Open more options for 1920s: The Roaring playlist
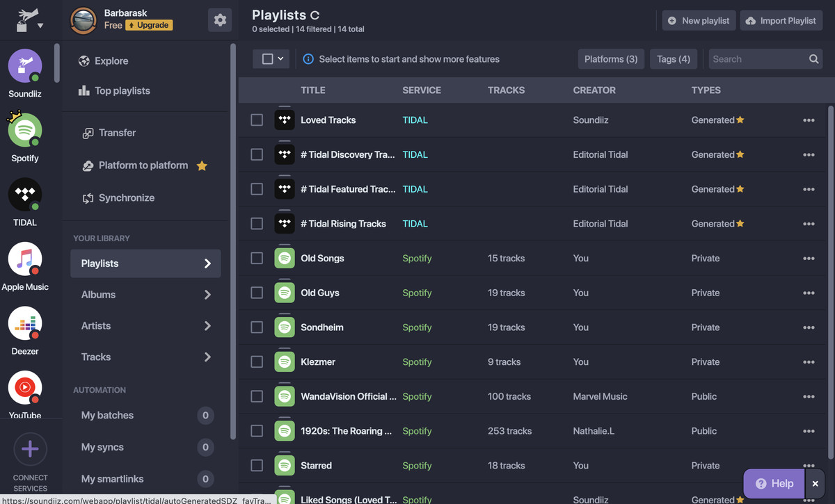 tap(809, 431)
